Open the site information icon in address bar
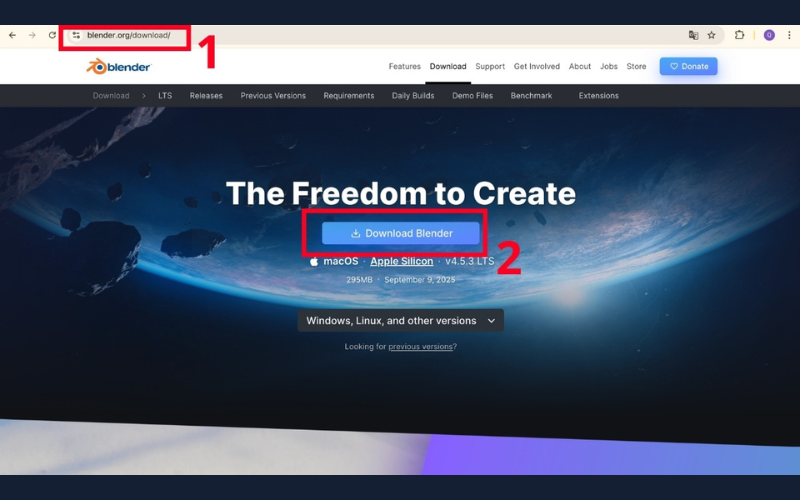800x500 pixels. 76,35
